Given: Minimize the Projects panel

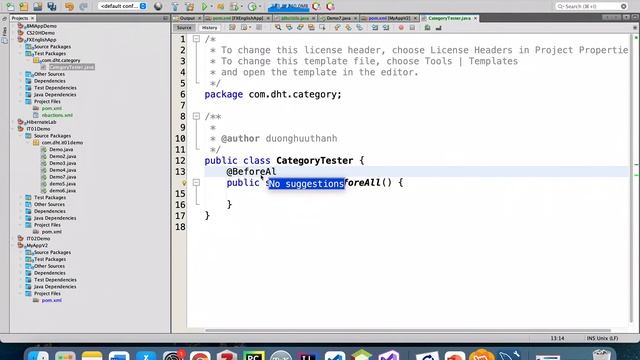Looking at the screenshot, I should pyautogui.click(x=165, y=18).
